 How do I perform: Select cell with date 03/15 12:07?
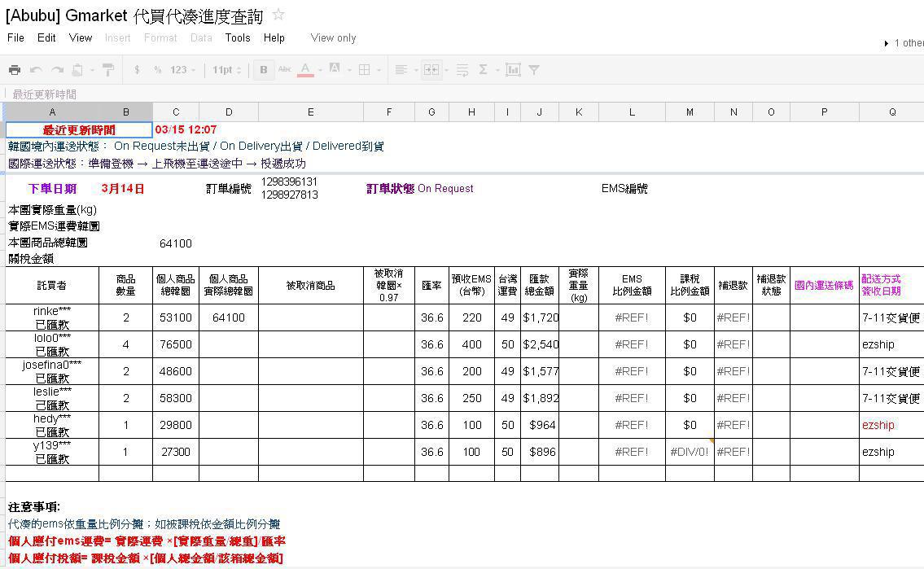click(x=186, y=129)
